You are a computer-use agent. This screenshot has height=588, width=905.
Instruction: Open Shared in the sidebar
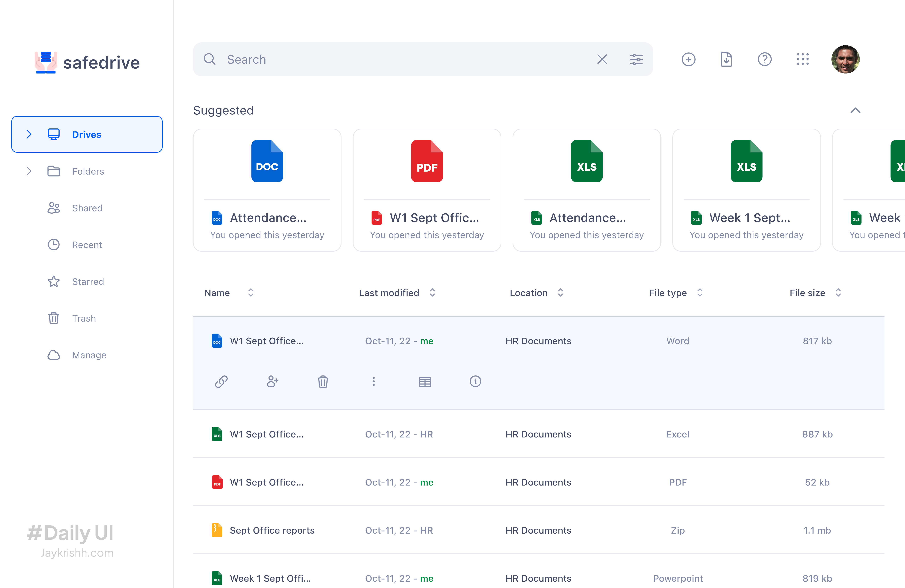87,208
